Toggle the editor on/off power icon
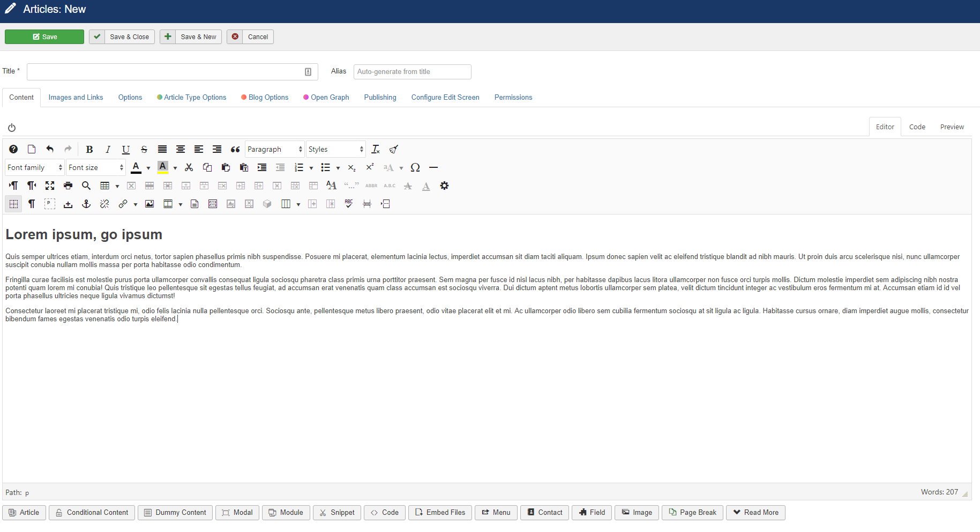Image resolution: width=980 pixels, height=532 pixels. click(12, 128)
